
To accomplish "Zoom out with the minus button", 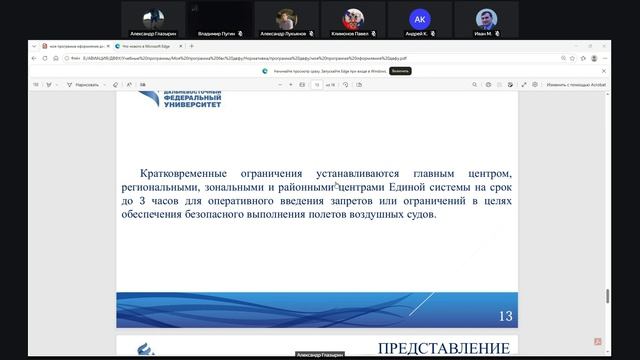I will click(x=280, y=85).
